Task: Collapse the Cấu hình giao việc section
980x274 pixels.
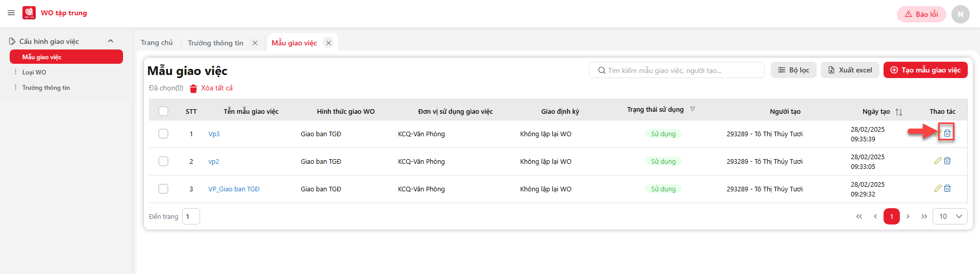Action: point(111,41)
